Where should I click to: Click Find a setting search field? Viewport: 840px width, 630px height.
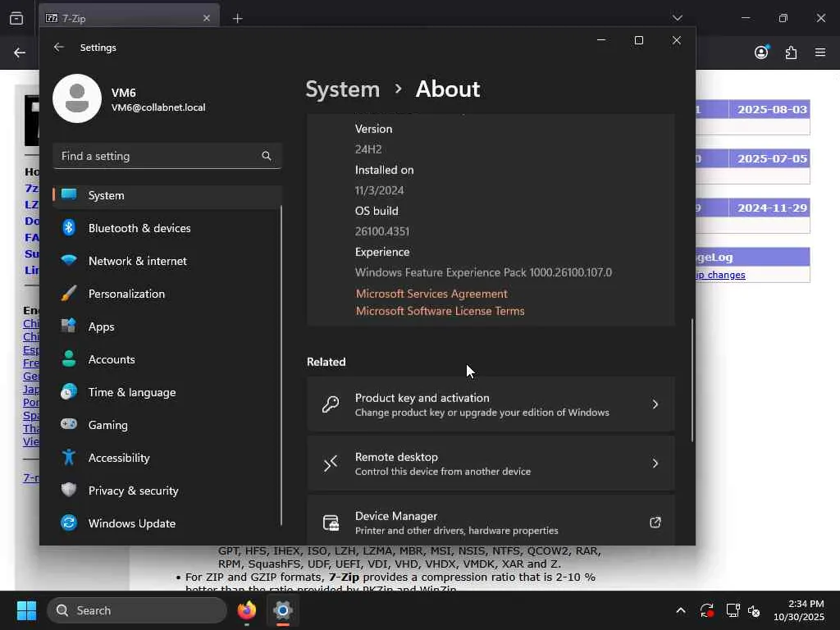point(167,156)
